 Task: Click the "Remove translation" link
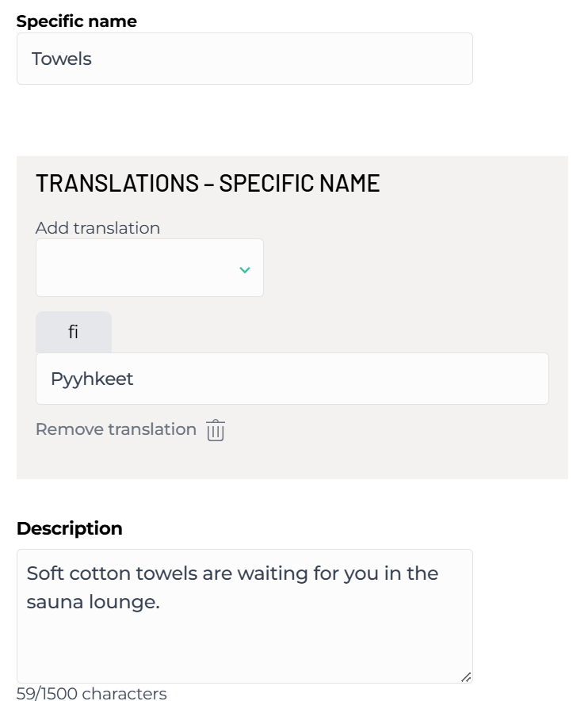(x=116, y=429)
